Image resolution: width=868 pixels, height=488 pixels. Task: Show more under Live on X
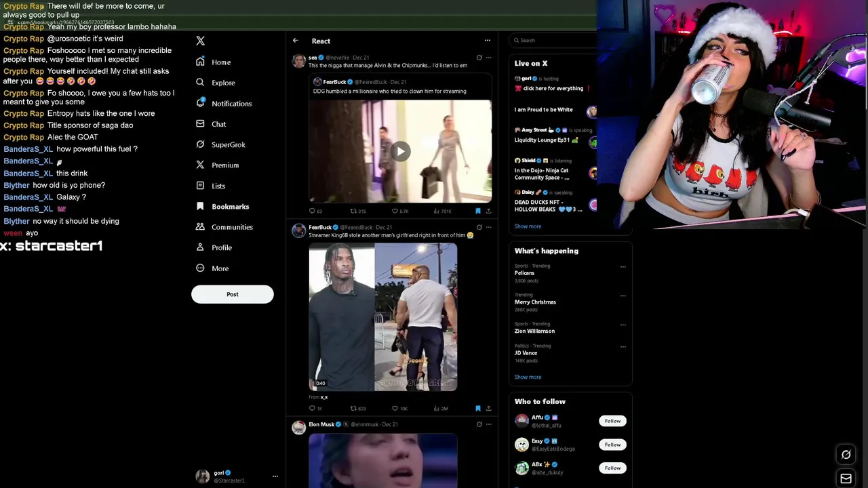528,226
